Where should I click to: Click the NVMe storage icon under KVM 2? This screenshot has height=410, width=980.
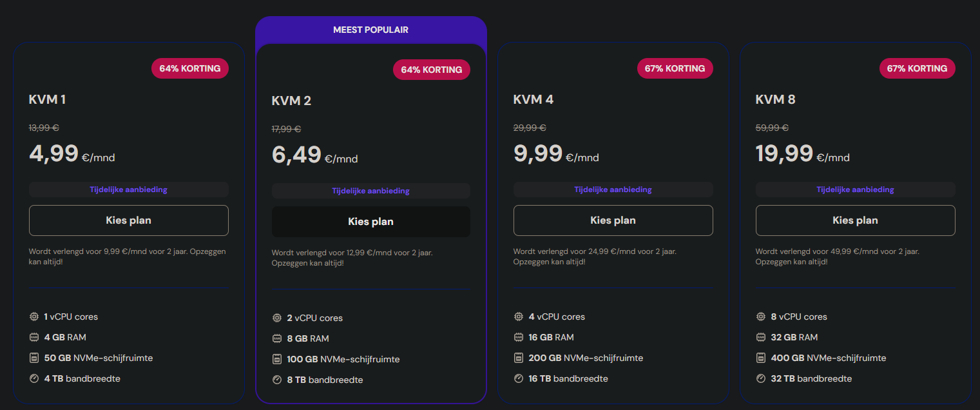tap(276, 359)
